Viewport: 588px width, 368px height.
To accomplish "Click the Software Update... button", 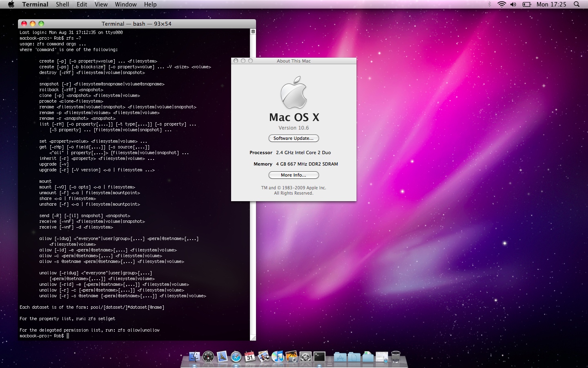I will (x=294, y=138).
